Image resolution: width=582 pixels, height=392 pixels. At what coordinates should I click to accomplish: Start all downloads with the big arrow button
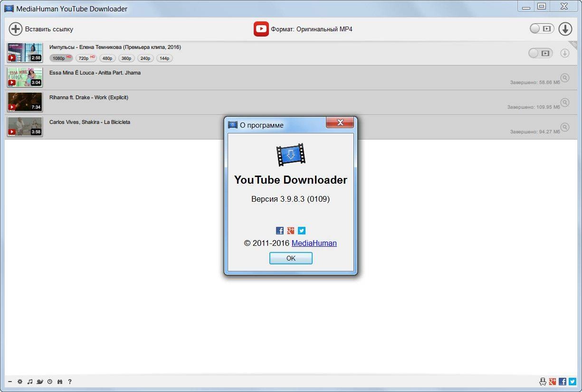[x=565, y=29]
